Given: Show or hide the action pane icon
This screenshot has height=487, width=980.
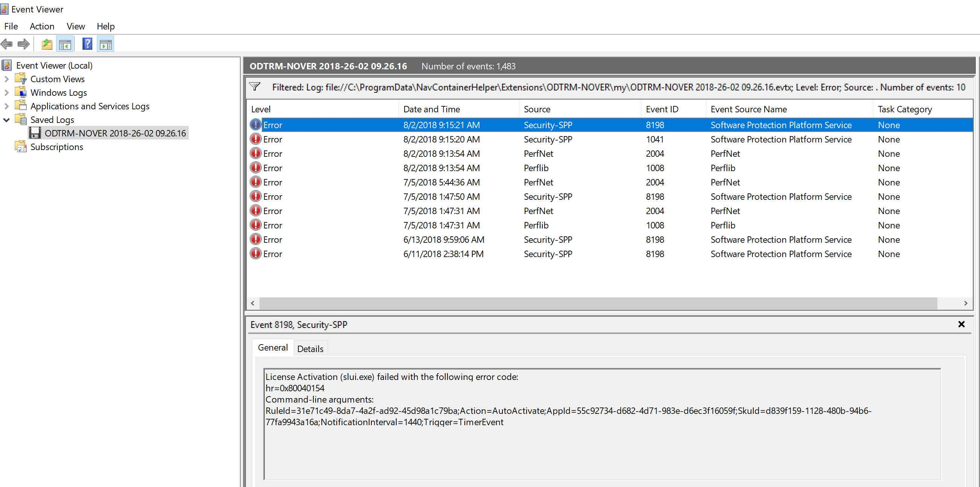Looking at the screenshot, I should pyautogui.click(x=105, y=43).
